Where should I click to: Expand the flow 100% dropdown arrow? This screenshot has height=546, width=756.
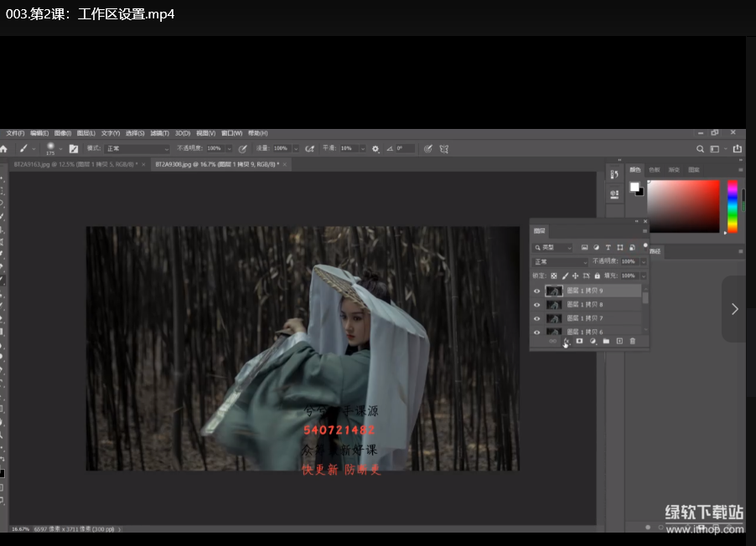click(x=296, y=149)
